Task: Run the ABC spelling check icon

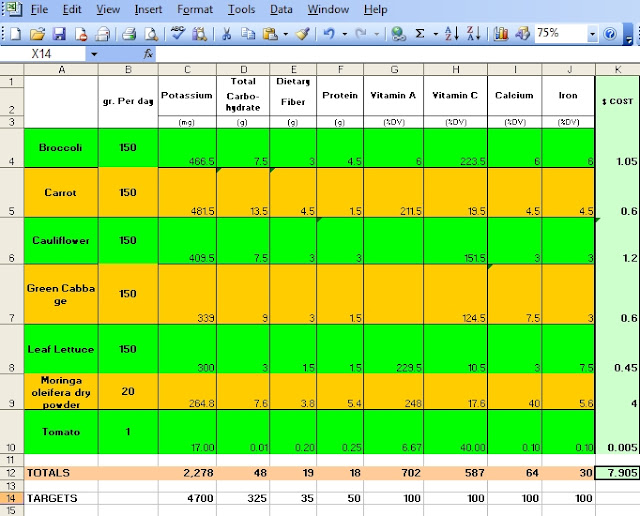Action: coord(178,33)
